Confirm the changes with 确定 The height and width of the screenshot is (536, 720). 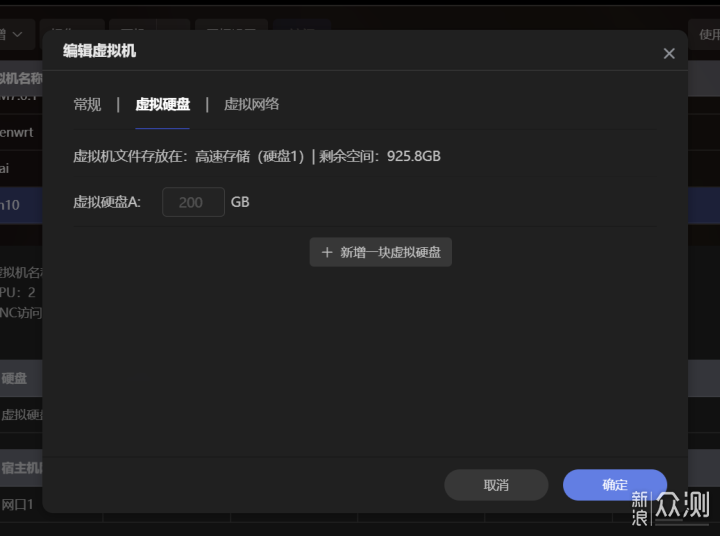(x=614, y=485)
